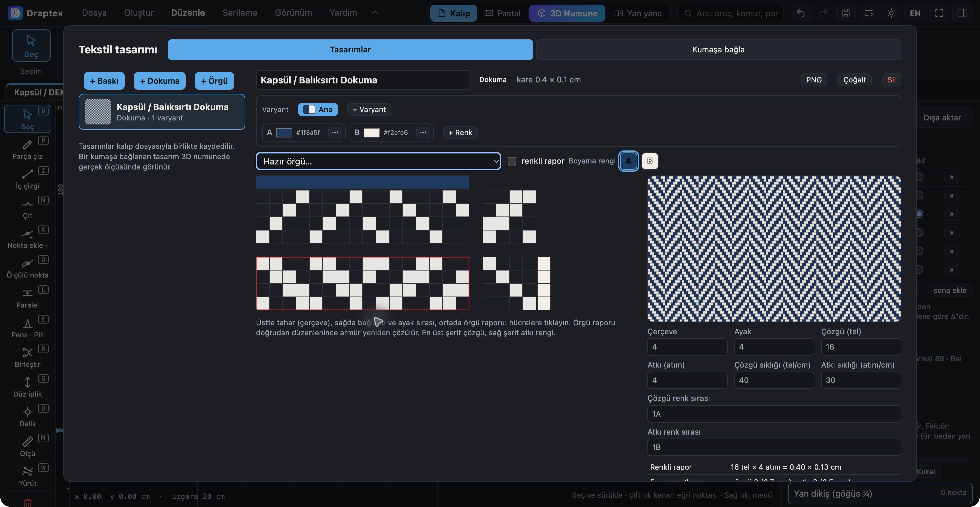
Task: Click the save disk icon
Action: pos(845,13)
